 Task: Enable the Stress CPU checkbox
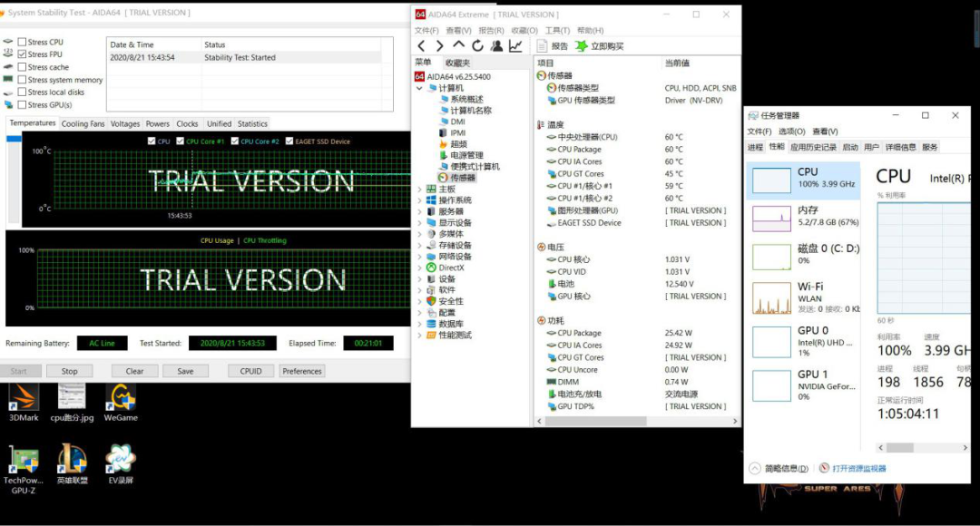tap(22, 42)
